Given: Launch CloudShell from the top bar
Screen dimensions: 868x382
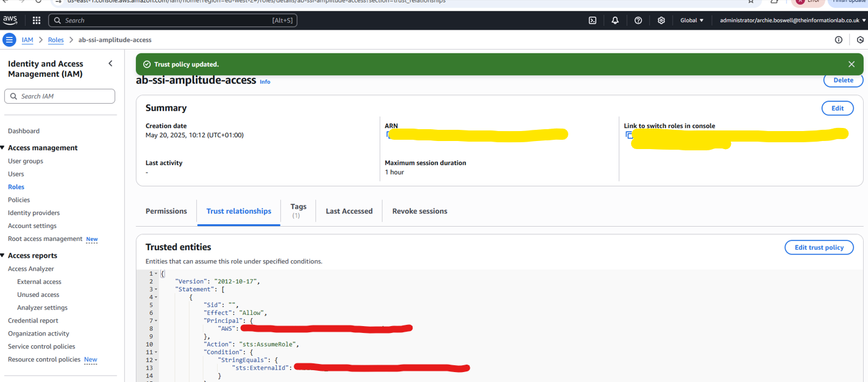Looking at the screenshot, I should (x=593, y=20).
